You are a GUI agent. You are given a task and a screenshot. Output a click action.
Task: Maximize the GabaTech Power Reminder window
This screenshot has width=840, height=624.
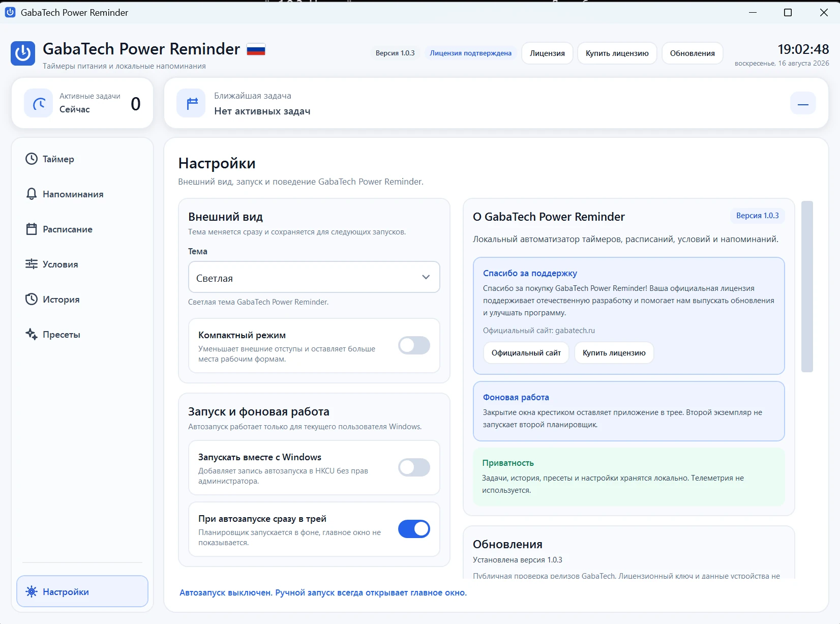788,12
